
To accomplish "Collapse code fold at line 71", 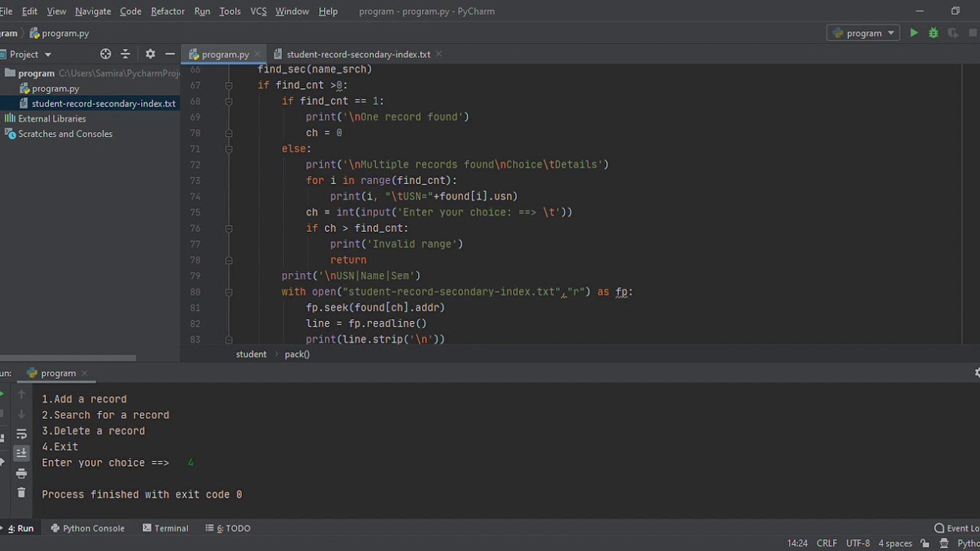I will (228, 148).
